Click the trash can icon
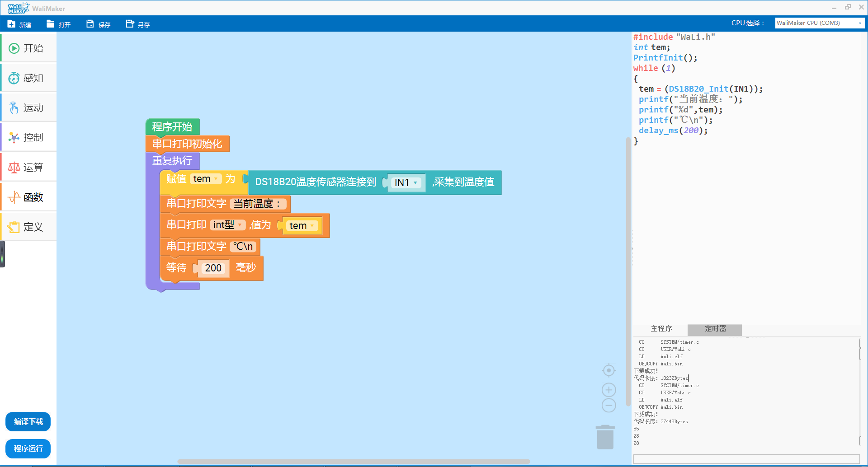The image size is (868, 467). click(605, 437)
